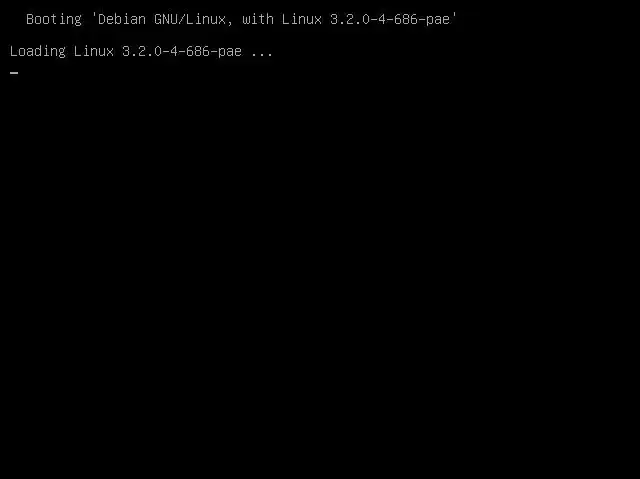640x479 pixels.
Task: Click the "GNU/Linux," text
Action: click(x=193, y=19)
